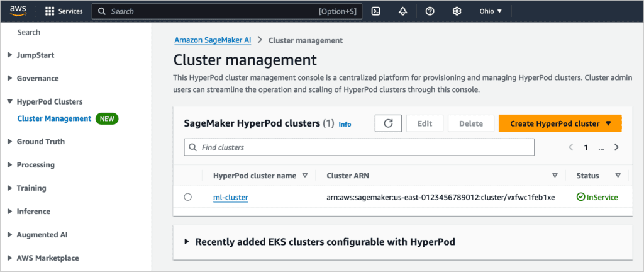Image resolution: width=644 pixels, height=272 pixels.
Task: Expand the Inference sidebar section
Action: click(10, 211)
